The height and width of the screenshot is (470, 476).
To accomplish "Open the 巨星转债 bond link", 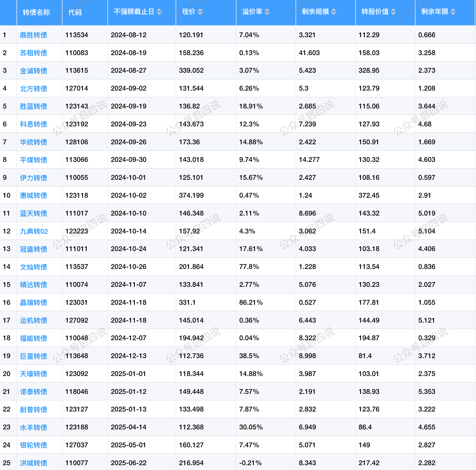I will pos(34,356).
